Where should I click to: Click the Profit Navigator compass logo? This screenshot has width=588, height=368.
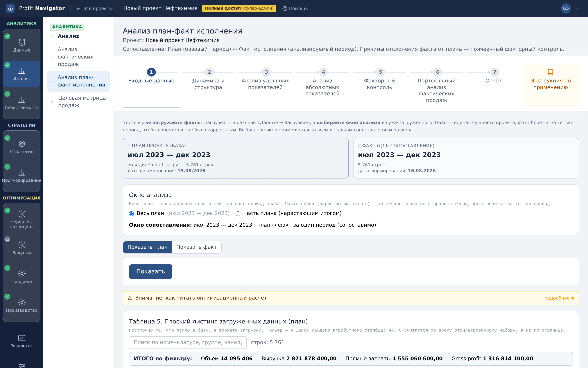[10, 8]
